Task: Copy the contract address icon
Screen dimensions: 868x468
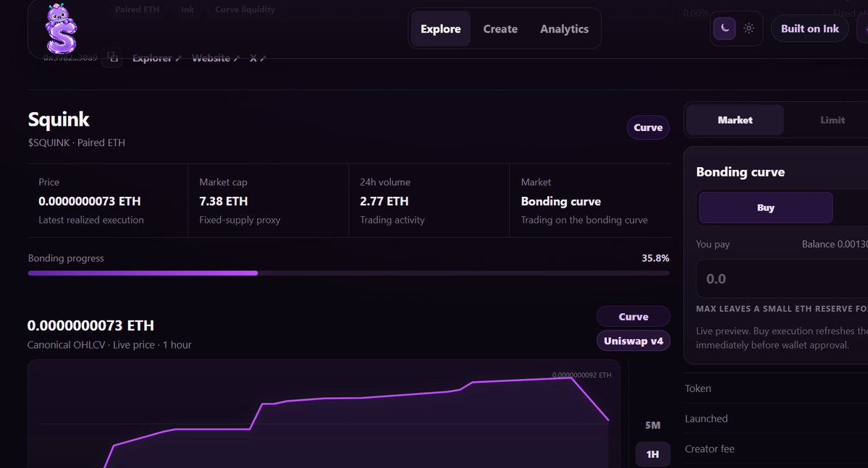Action: [x=112, y=57]
